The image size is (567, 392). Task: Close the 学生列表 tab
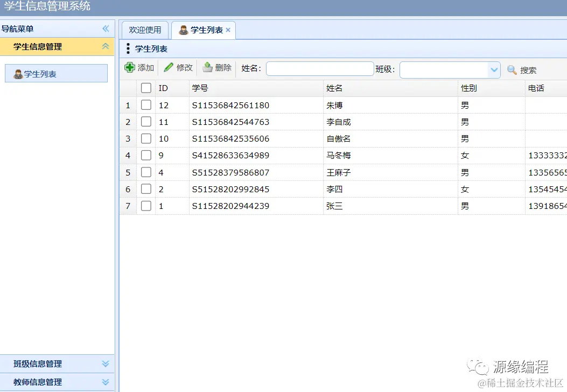[x=228, y=30]
